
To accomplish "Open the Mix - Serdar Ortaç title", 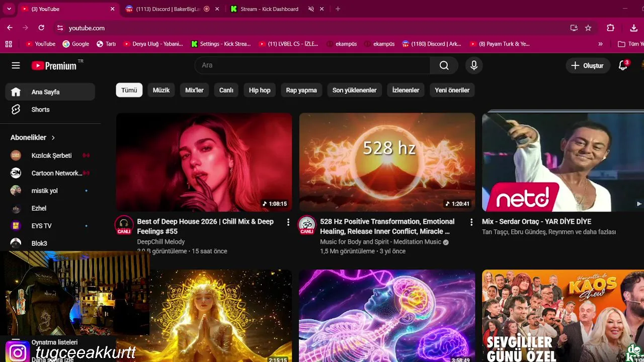I will (536, 221).
